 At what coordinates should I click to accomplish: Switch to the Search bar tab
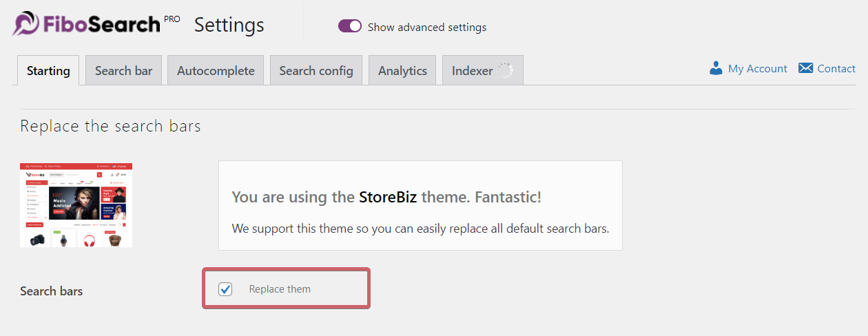coord(123,70)
